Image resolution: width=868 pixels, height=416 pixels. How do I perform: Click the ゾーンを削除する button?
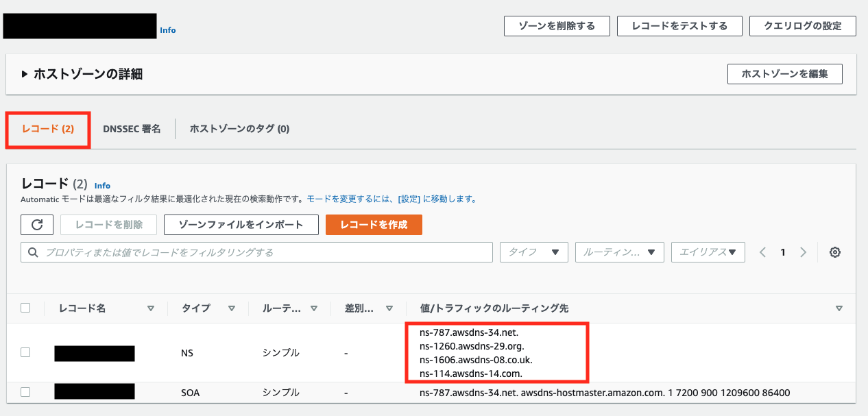(557, 25)
